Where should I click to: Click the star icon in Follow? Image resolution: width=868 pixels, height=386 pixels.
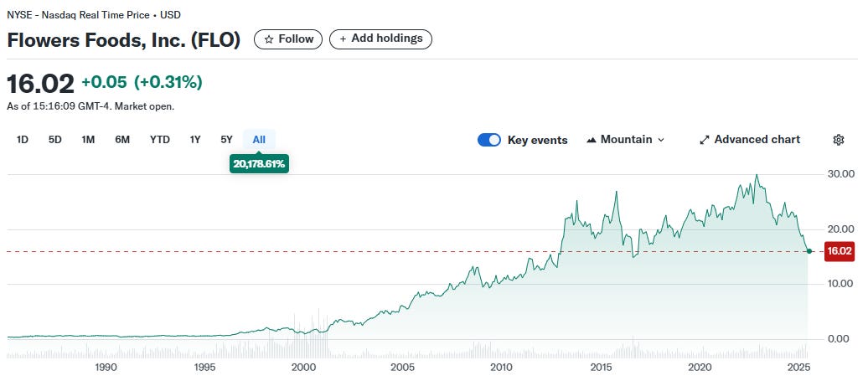[269, 39]
